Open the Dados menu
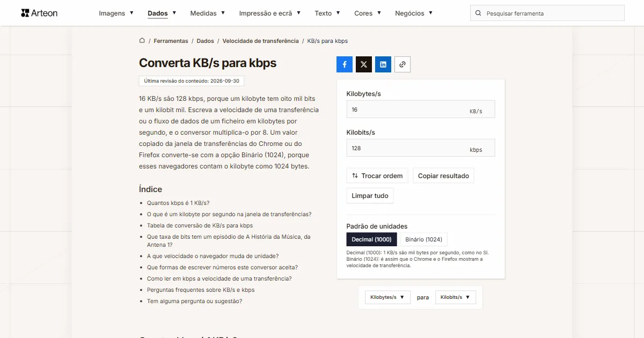This screenshot has width=644, height=338. coord(162,13)
